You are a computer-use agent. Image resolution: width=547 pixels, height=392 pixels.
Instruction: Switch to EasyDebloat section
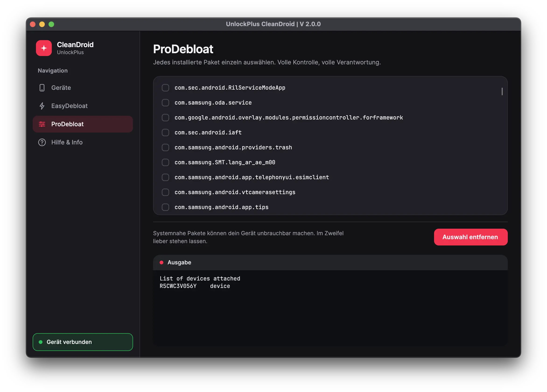click(83, 106)
